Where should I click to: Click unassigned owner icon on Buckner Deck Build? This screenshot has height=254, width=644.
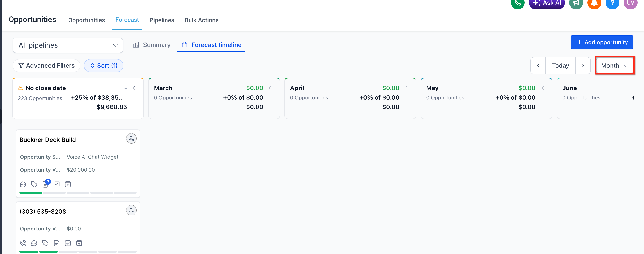(x=131, y=138)
